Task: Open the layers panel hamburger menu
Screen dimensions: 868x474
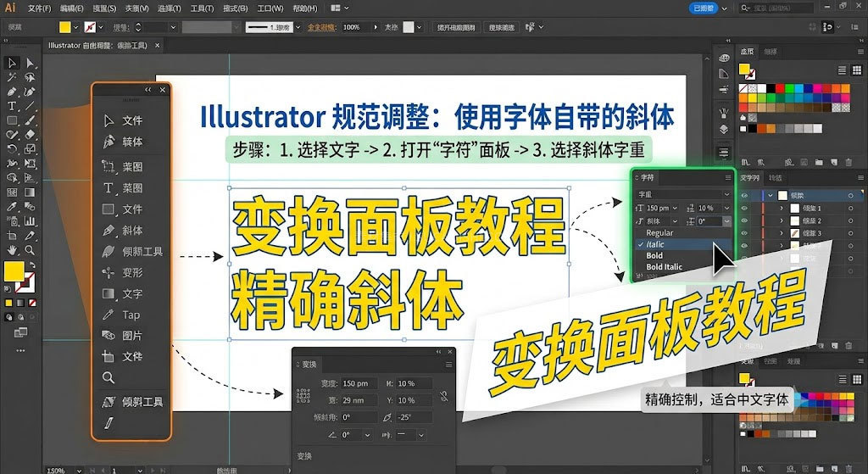Action: [x=860, y=178]
